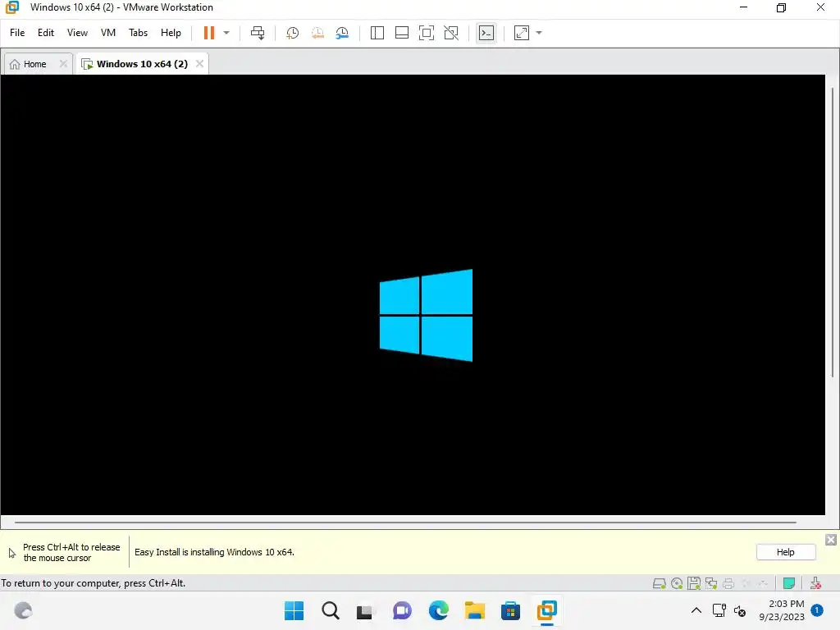Toggle the console view icon

click(x=486, y=33)
